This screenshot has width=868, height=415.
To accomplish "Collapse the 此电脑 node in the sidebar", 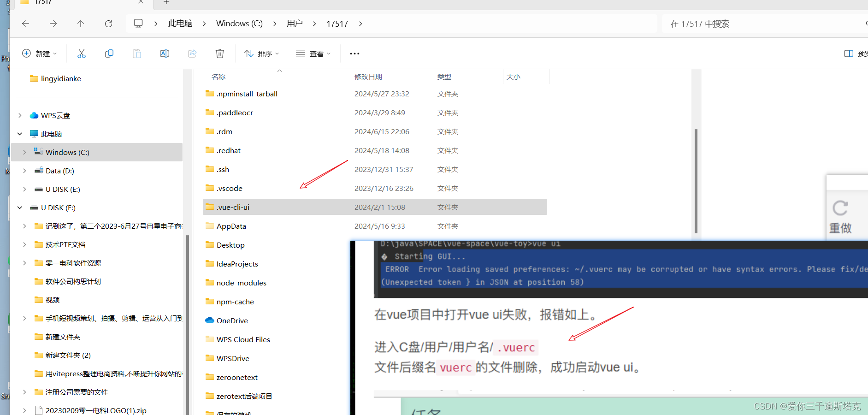I will click(x=19, y=133).
